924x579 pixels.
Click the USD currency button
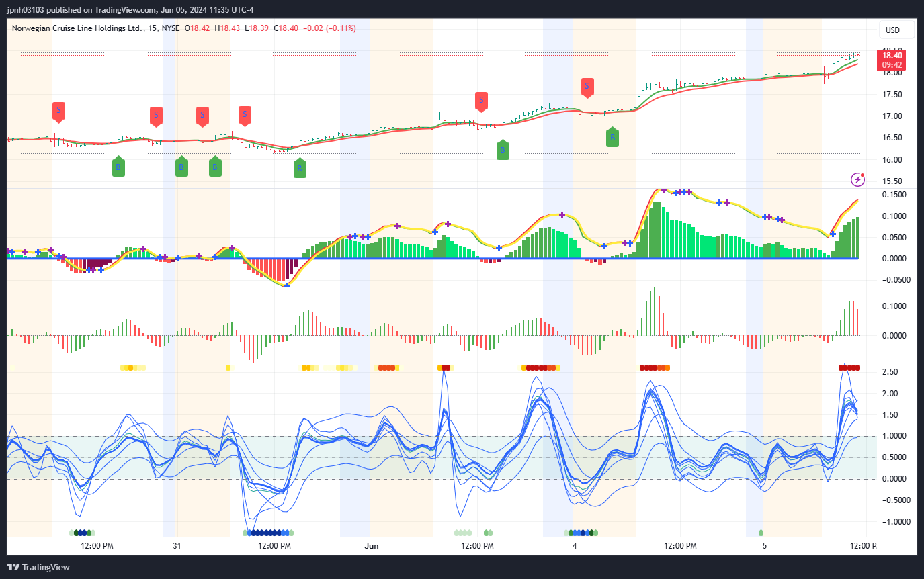tap(897, 30)
